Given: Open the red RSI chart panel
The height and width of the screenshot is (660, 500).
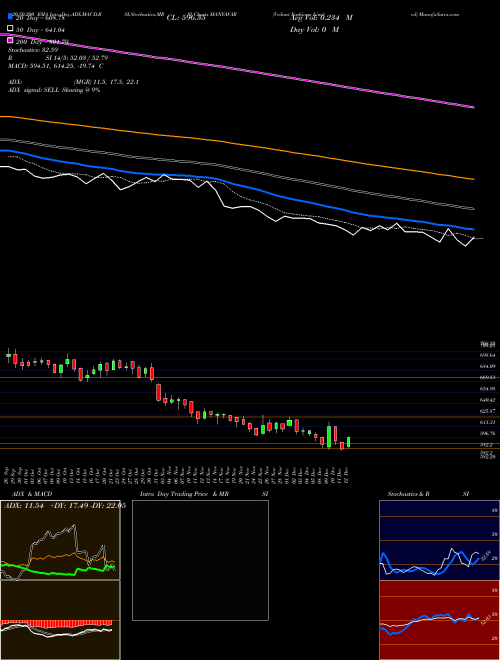Looking at the screenshot, I should [x=439, y=620].
